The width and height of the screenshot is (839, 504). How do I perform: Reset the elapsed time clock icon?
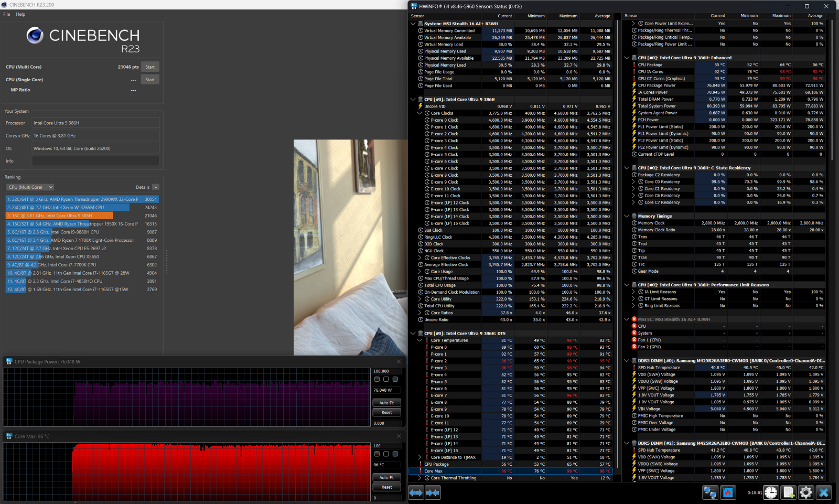pyautogui.click(x=771, y=492)
